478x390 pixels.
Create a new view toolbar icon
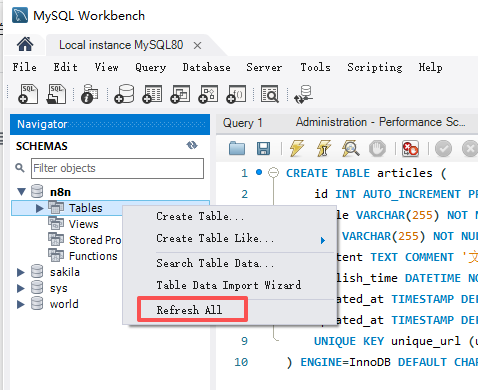(x=180, y=94)
